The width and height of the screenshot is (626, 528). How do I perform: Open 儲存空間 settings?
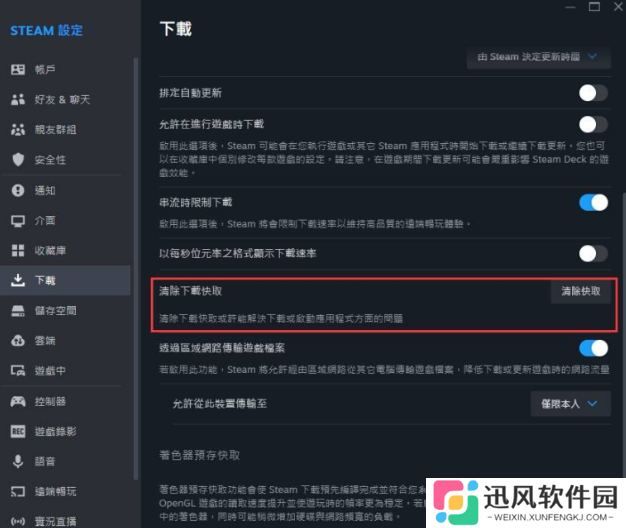click(x=66, y=310)
